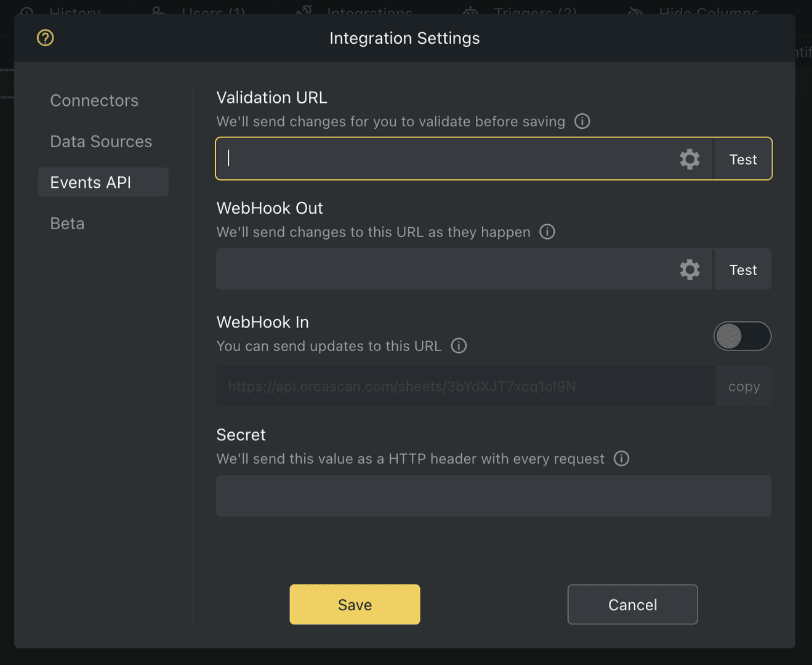Image resolution: width=812 pixels, height=665 pixels.
Task: Cancel the Integration Settings dialog
Action: tap(632, 604)
